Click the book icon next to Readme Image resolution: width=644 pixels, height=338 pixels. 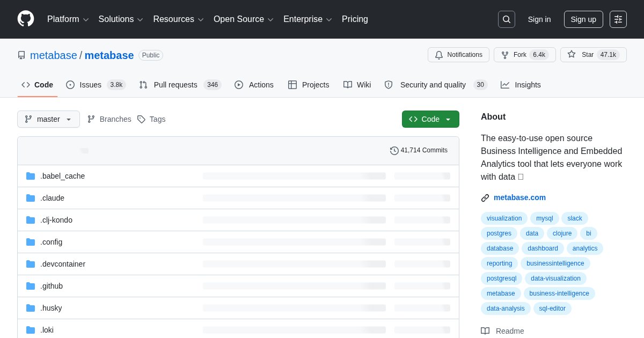coord(485,331)
